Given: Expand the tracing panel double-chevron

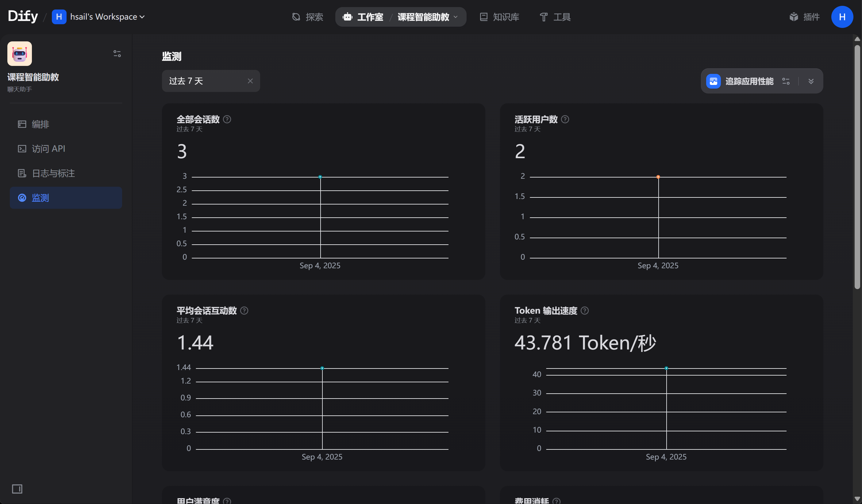Looking at the screenshot, I should pos(811,81).
